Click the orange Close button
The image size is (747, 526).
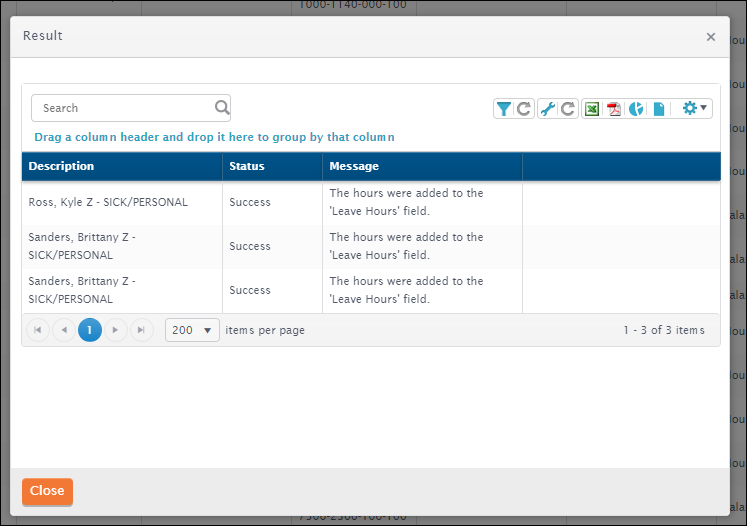[47, 491]
